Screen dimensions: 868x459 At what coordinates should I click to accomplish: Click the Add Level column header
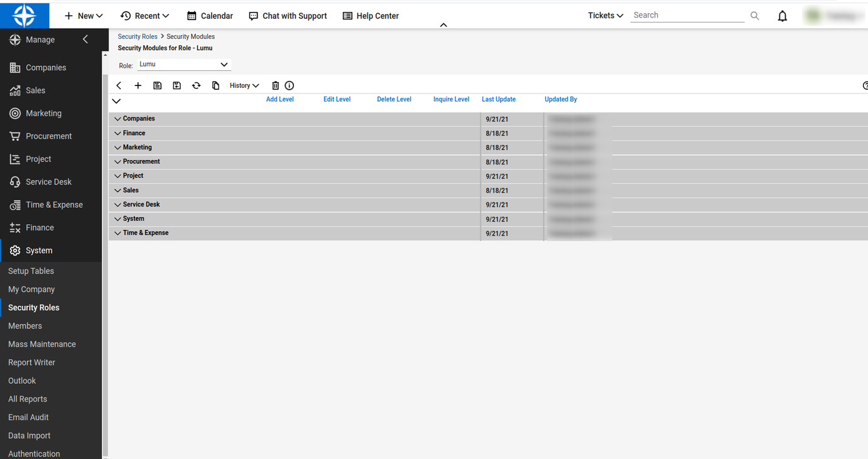click(x=279, y=99)
